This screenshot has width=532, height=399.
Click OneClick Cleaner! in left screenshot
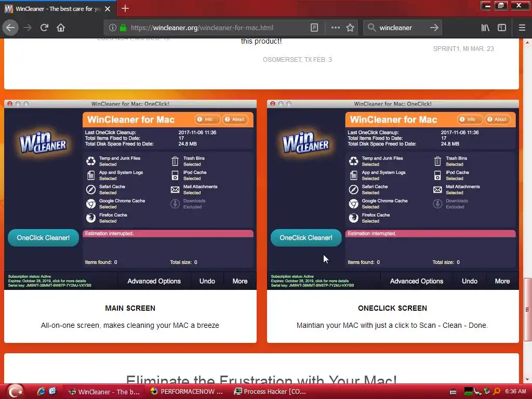pos(44,238)
